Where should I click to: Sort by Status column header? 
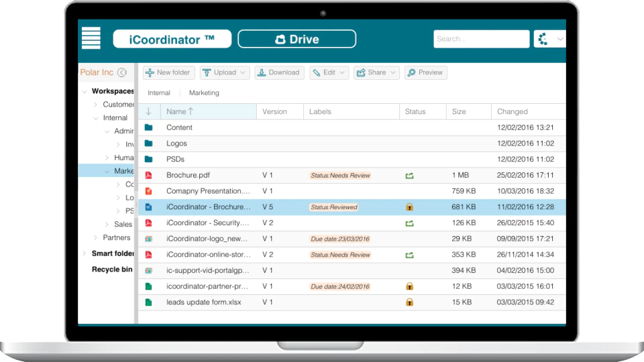pos(423,112)
